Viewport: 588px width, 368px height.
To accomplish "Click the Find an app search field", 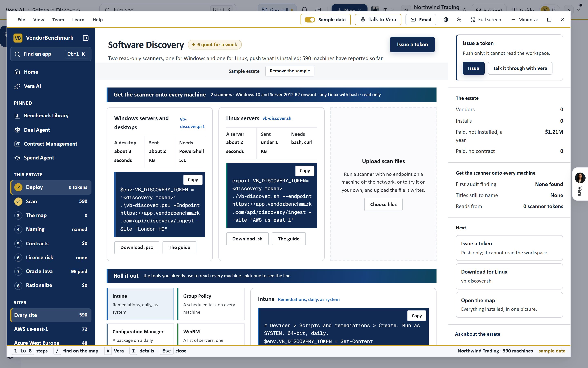I will pyautogui.click(x=51, y=54).
